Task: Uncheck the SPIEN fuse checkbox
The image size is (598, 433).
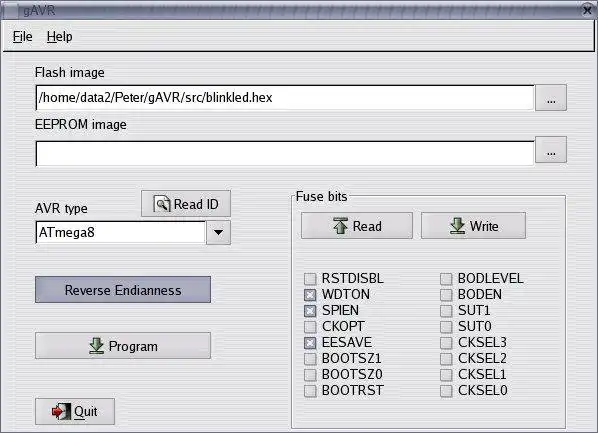Action: [x=310, y=311]
